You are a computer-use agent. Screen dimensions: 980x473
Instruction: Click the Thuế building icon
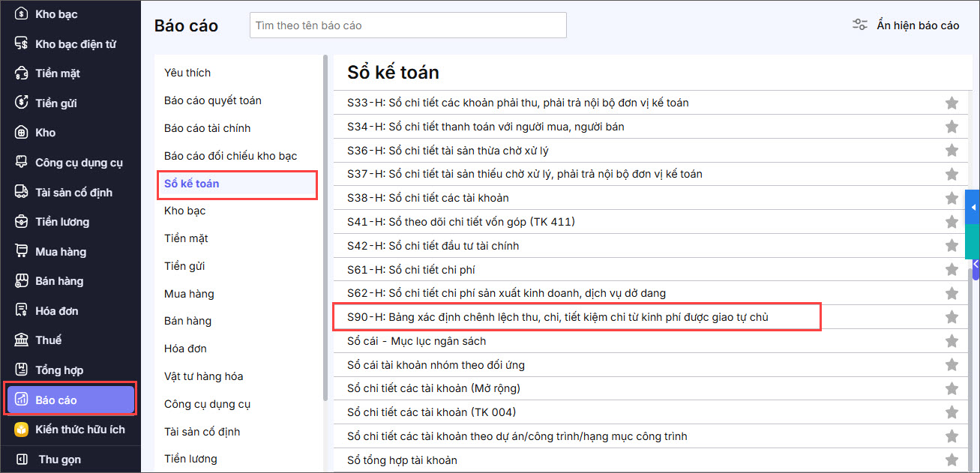coord(22,340)
